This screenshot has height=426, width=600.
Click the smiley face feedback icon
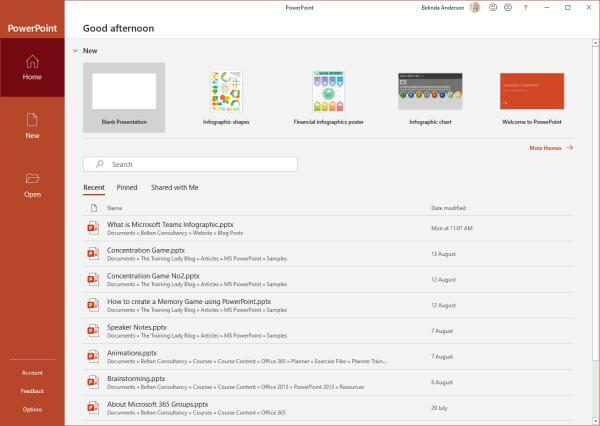(x=493, y=7)
